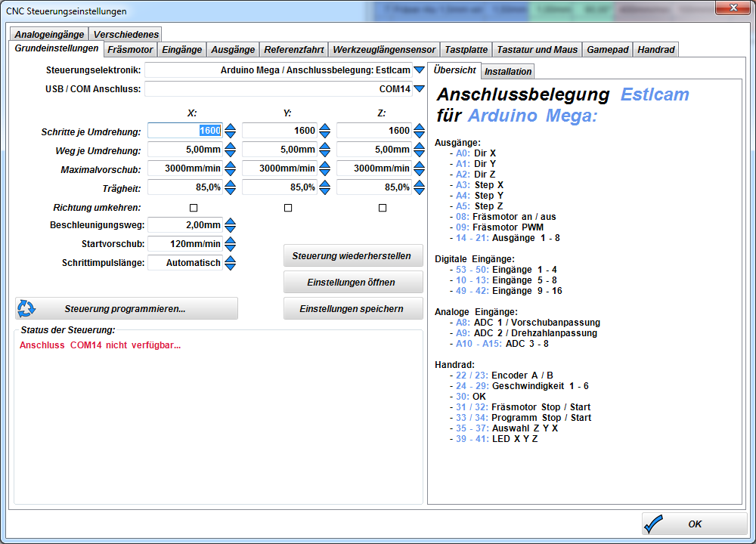Switch to the Analogeingänge tab
Viewport: 756px width, 544px height.
click(x=49, y=34)
